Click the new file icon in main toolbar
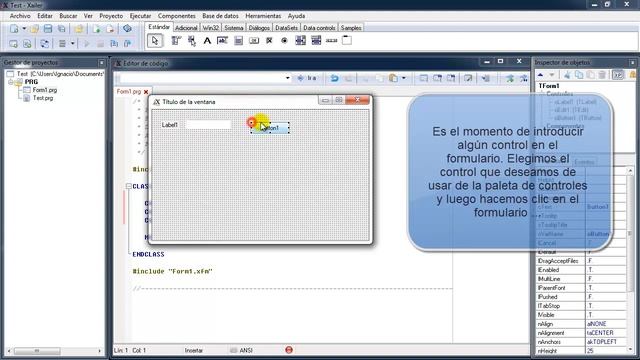The image size is (640, 360). pos(14,29)
